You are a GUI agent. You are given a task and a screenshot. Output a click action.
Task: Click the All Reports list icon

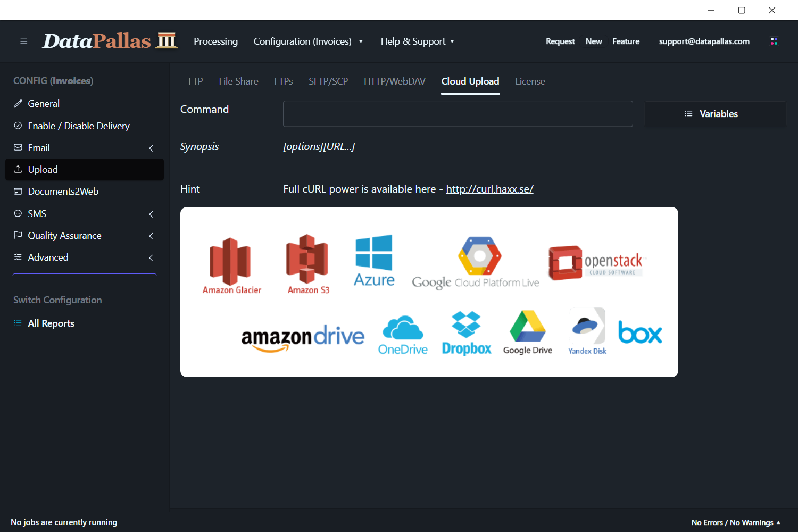point(18,323)
